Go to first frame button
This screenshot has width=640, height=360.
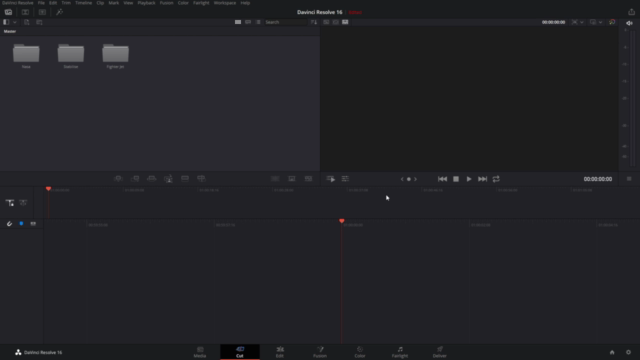[442, 179]
